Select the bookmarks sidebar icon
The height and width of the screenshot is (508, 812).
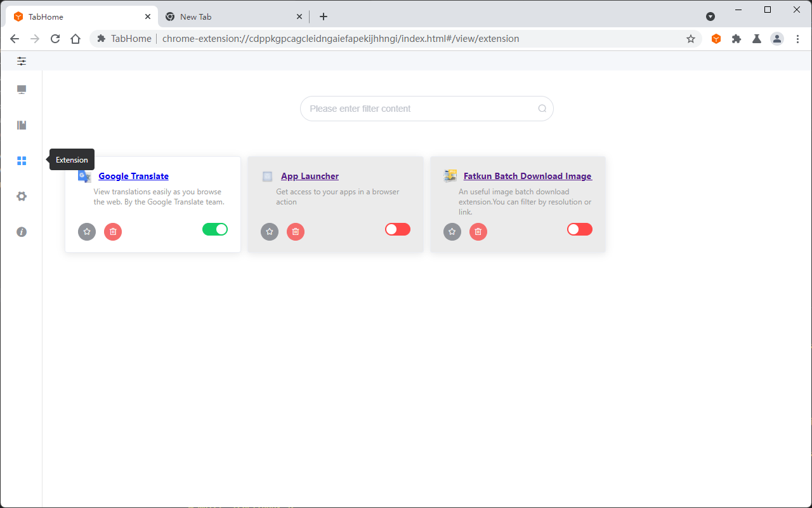[21, 125]
